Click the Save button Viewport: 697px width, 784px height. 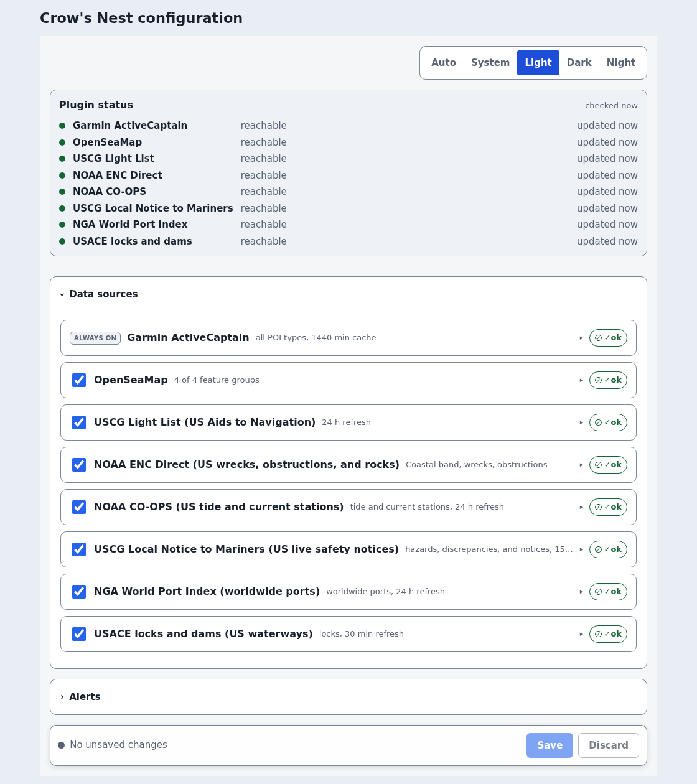[550, 745]
